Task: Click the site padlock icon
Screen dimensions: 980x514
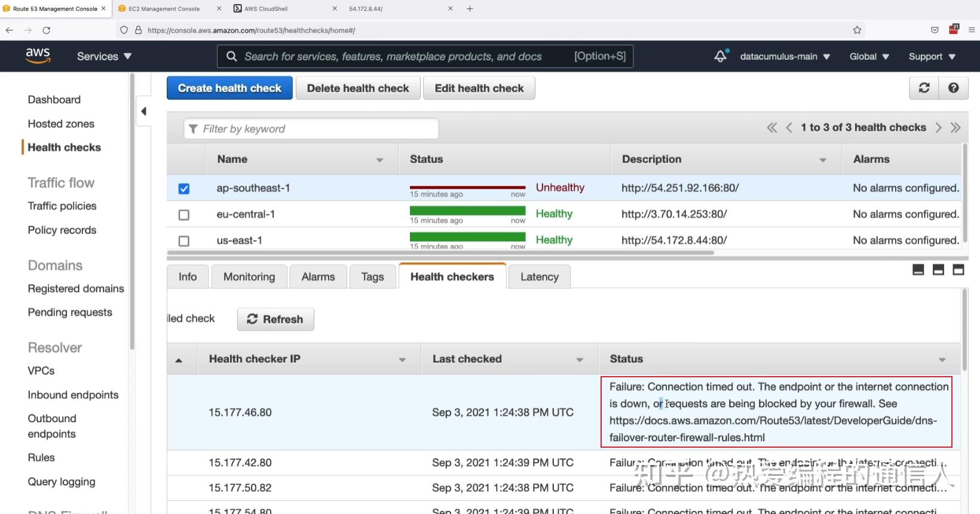Action: 138,30
